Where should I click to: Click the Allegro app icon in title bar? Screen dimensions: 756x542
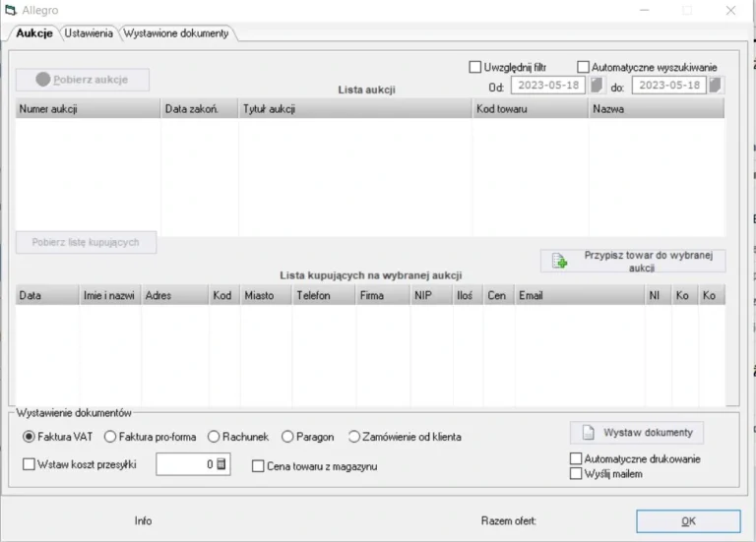(x=11, y=10)
